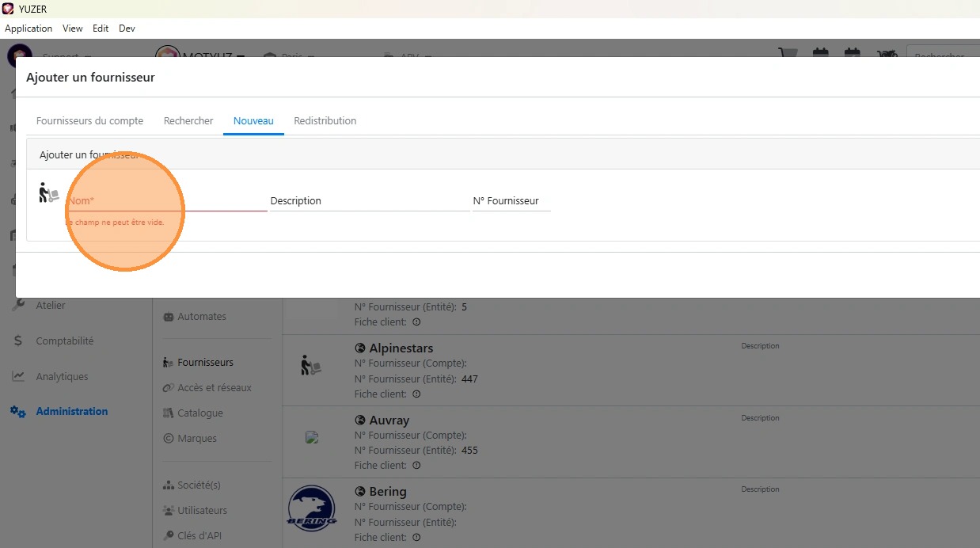Open Analytiques section
This screenshot has height=548, width=980.
coord(62,377)
